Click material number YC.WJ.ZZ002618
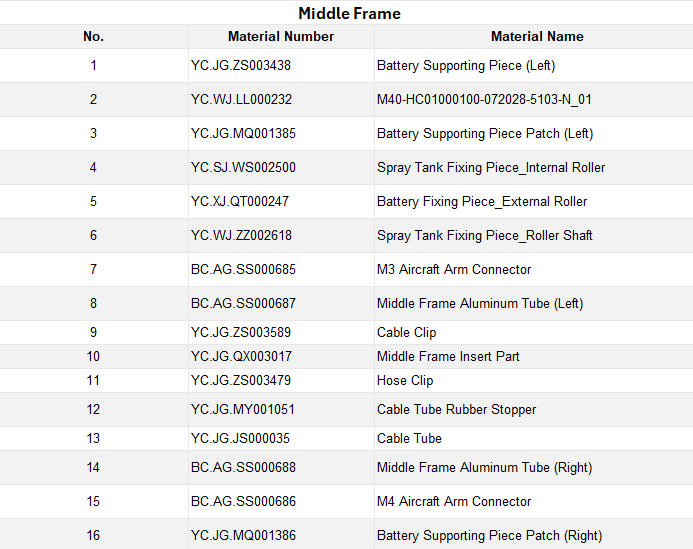This screenshot has height=549, width=693. click(281, 236)
